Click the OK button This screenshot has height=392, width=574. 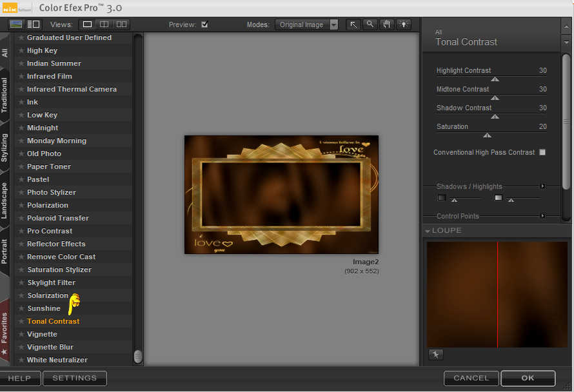528,378
